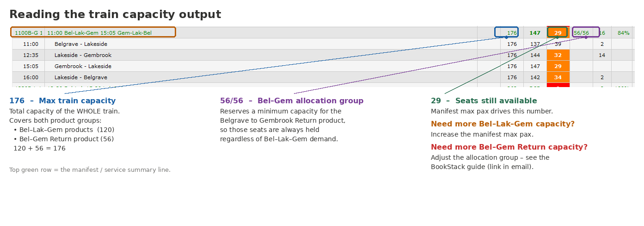Click the '29 – Seats still available' heading
Image resolution: width=644 pixels, height=226 pixels.
(484, 101)
